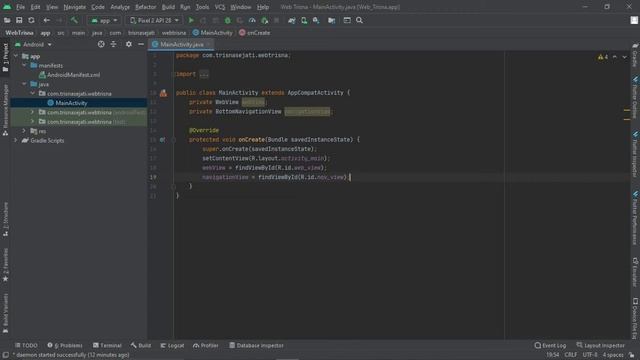Go to next highlighted error arrow
The height and width of the screenshot is (360, 640).
pyautogui.click(x=624, y=57)
